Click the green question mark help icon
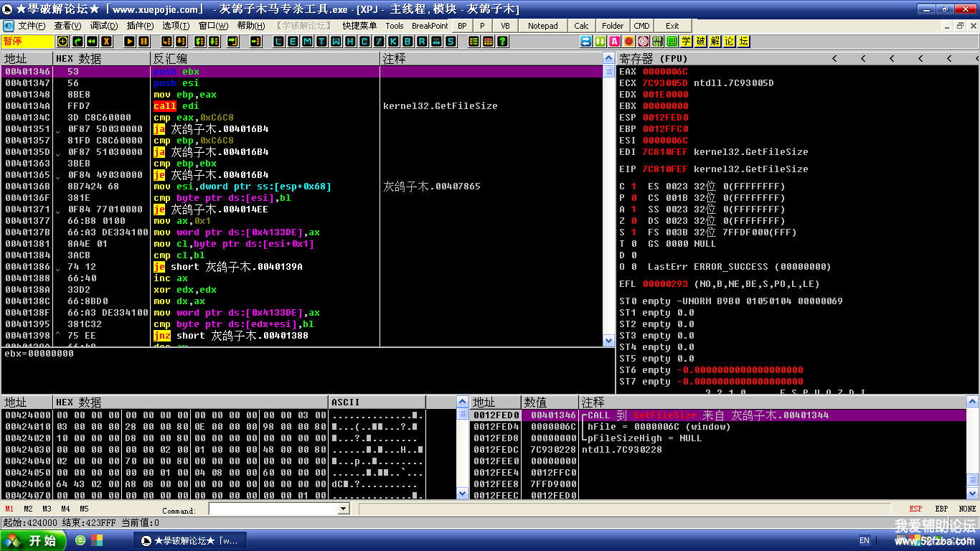Screen dimensions: 980x551 pos(502,42)
